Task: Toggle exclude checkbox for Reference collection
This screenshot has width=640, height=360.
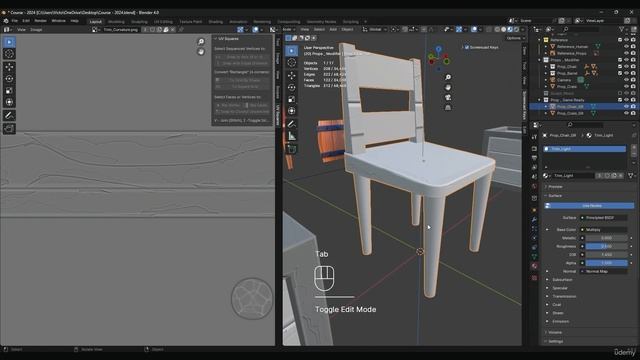Action: [x=620, y=40]
